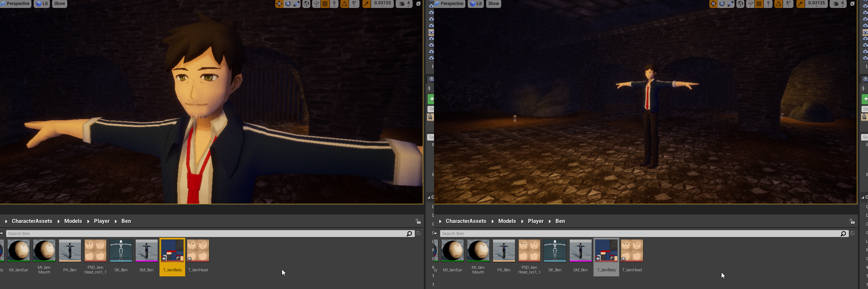Click the world coordinate globe in left viewport
The height and width of the screenshot is (289, 868).
pos(306,4)
